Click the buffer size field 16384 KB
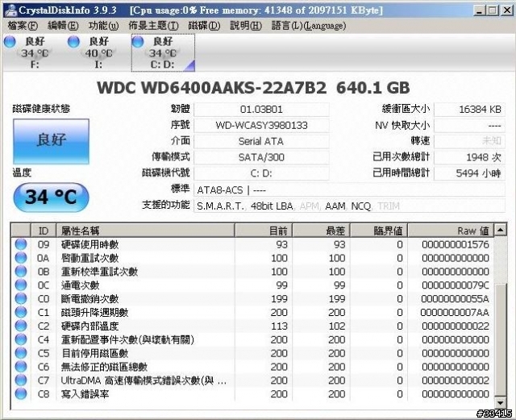The width and height of the screenshot is (516, 420). tap(469, 110)
